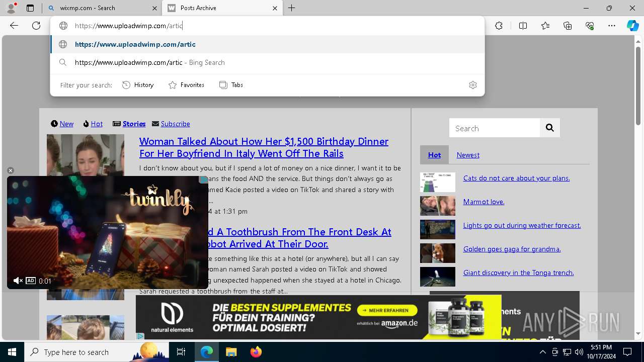Open 'Giant discovery in the Tonga trench.'
The height and width of the screenshot is (362, 644).
click(x=518, y=273)
